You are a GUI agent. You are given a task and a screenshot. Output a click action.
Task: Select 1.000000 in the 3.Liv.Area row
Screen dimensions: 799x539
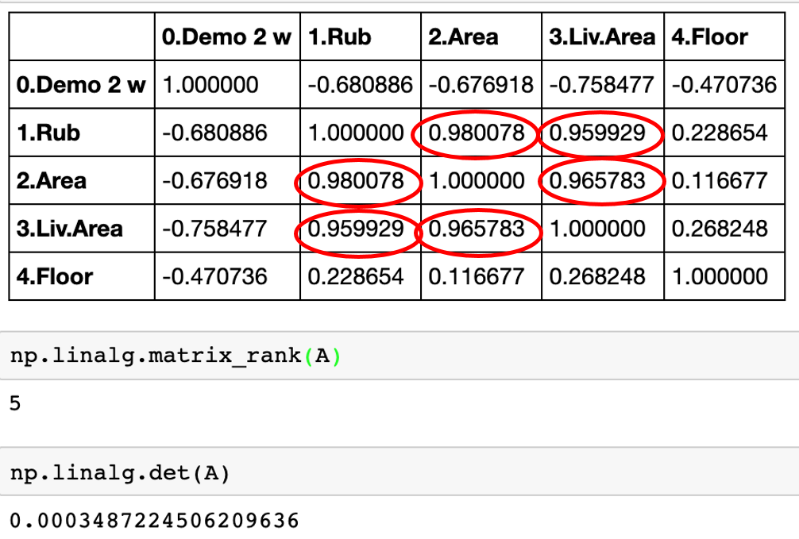(597, 228)
